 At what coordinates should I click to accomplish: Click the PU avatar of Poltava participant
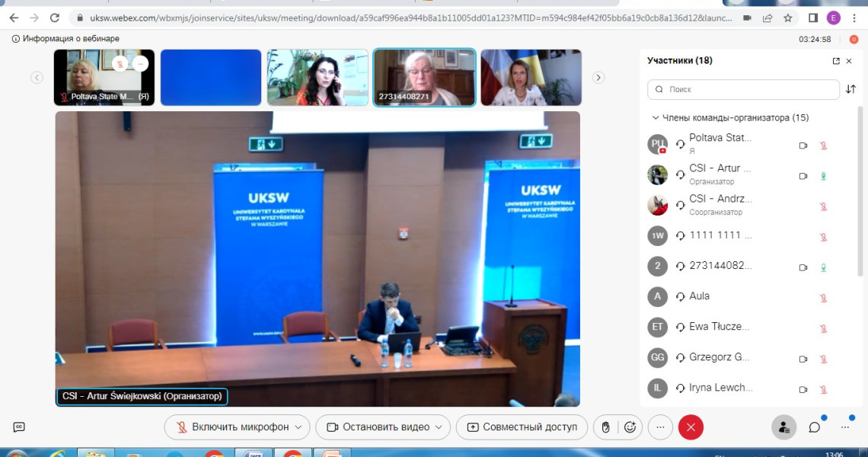[x=658, y=144]
